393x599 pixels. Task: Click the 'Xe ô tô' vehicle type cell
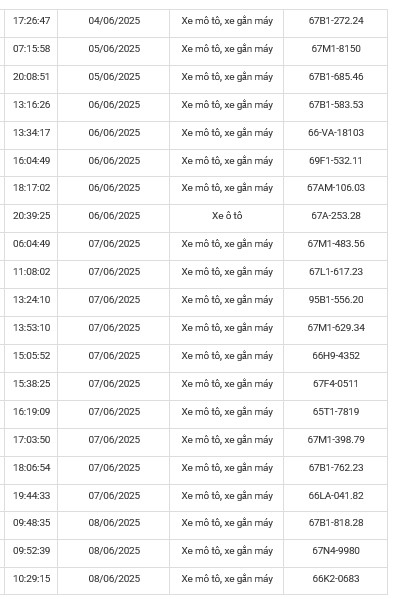[227, 215]
